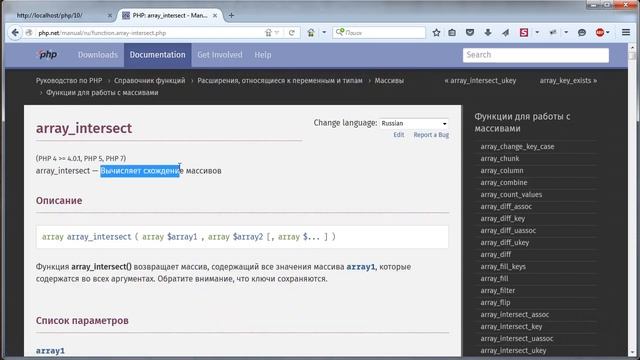
Task: Open array_flip in sidebar
Action: 495,302
